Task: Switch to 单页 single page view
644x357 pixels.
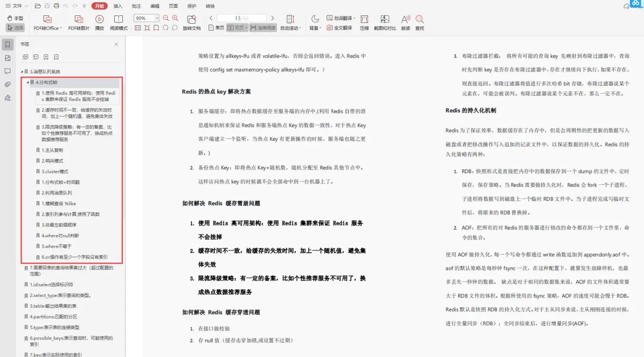Action: pos(216,28)
